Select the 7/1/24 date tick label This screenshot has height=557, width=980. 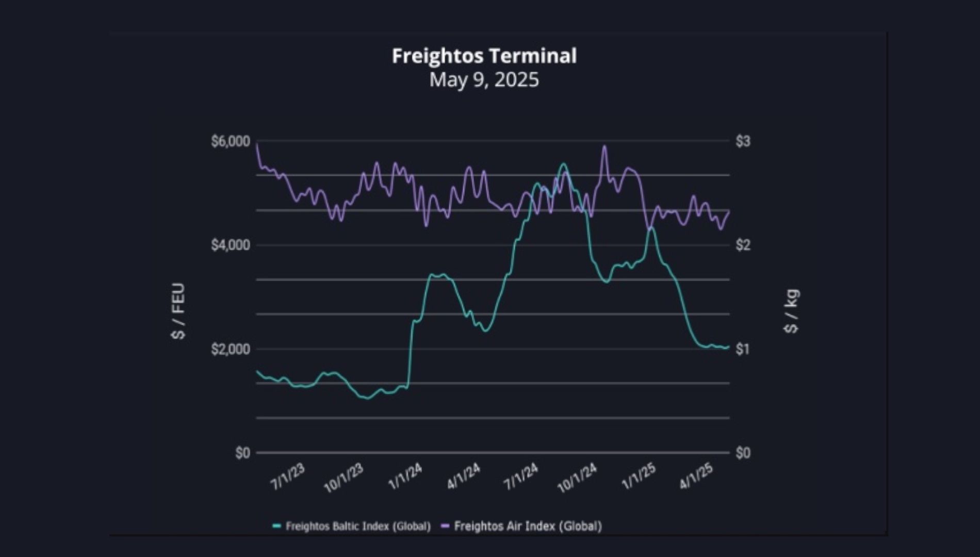521,477
